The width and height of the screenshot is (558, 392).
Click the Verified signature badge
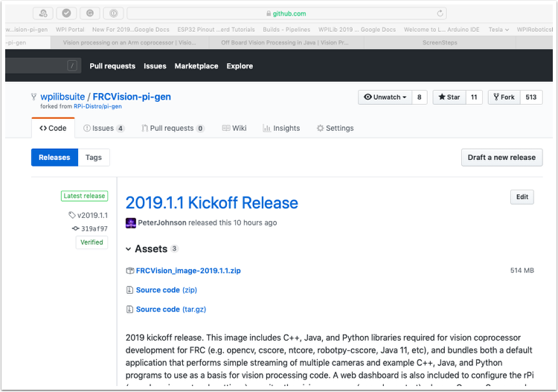click(x=92, y=242)
